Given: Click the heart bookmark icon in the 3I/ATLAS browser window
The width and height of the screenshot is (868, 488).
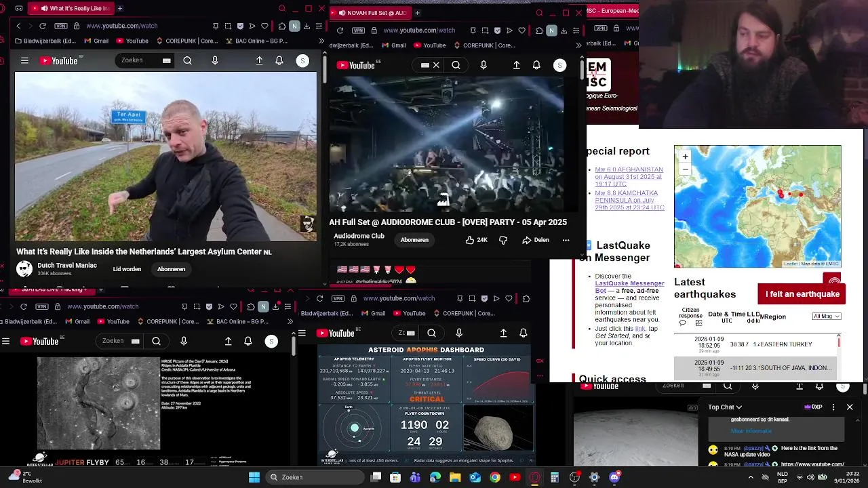Looking at the screenshot, I should point(233,306).
